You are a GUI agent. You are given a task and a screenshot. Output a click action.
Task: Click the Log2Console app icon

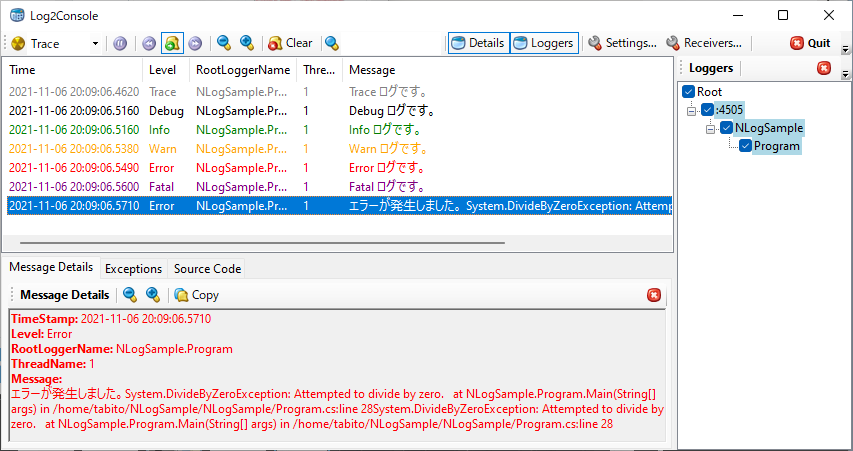(x=17, y=16)
